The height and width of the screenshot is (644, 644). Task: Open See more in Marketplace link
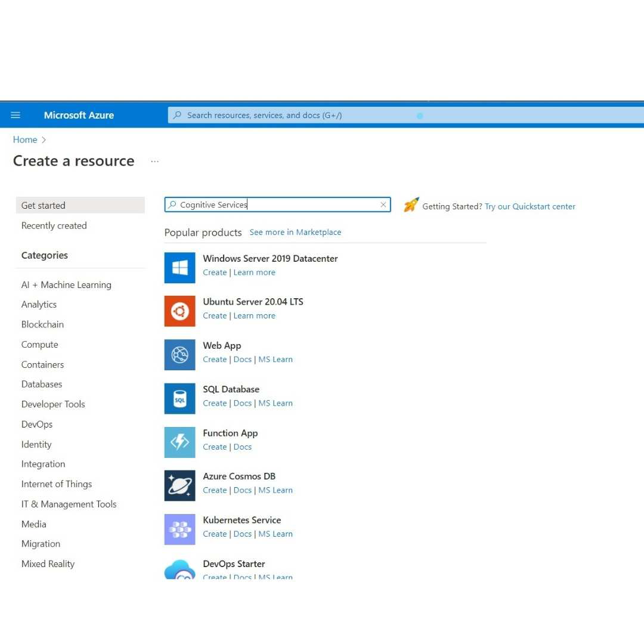295,232
